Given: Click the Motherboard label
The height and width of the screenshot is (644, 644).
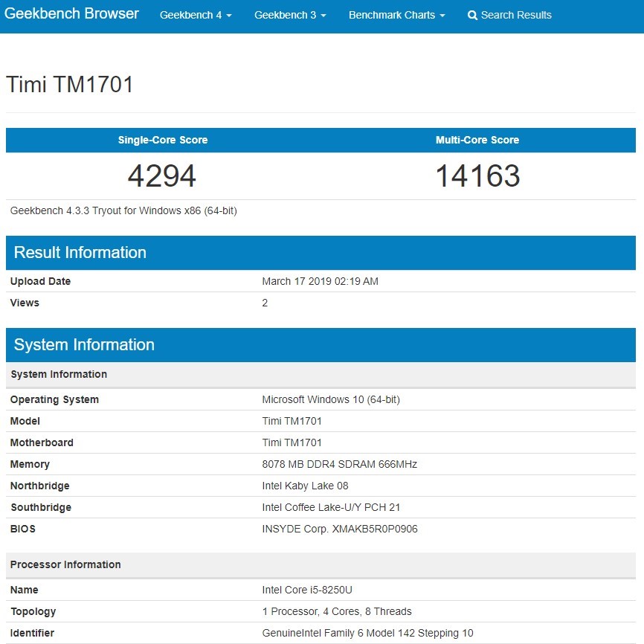Looking at the screenshot, I should (x=42, y=442).
